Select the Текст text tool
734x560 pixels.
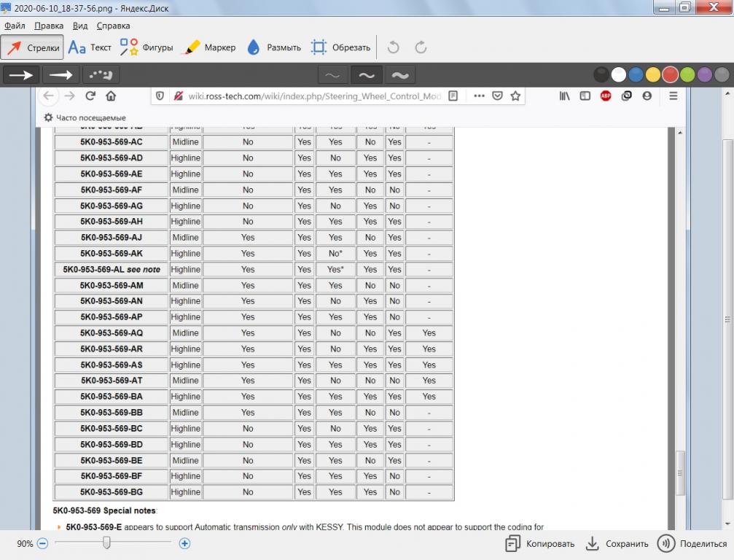[x=90, y=47]
